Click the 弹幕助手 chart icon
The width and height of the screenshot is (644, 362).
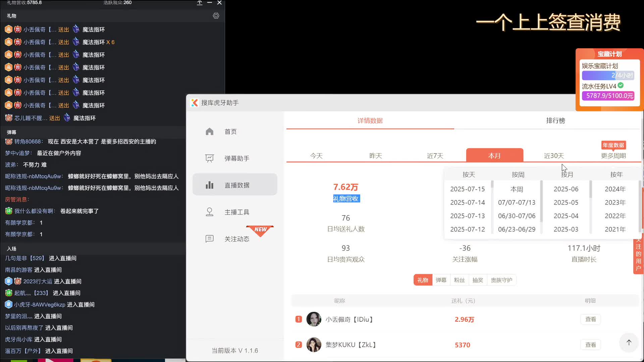[210, 158]
